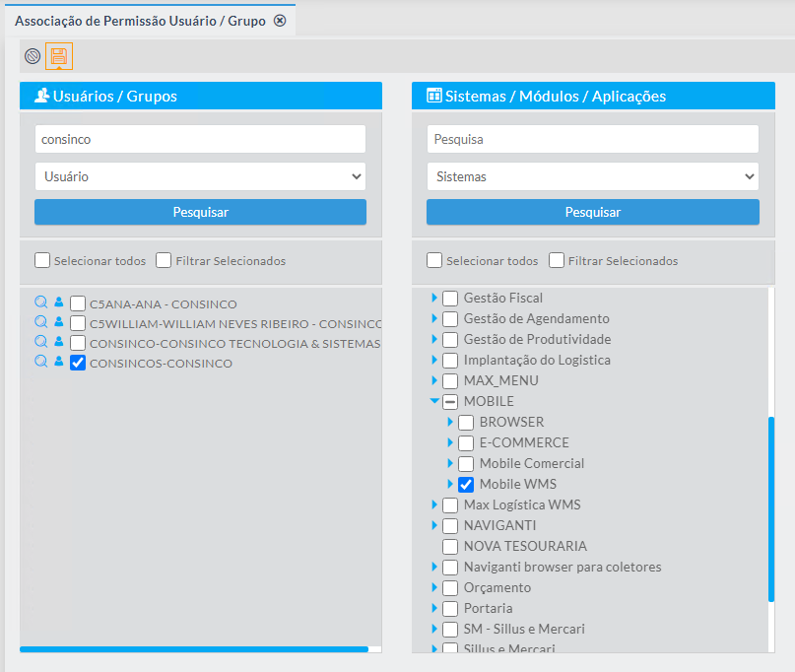
Task: Check the Gestão de Agendamento checkbox
Action: [450, 319]
